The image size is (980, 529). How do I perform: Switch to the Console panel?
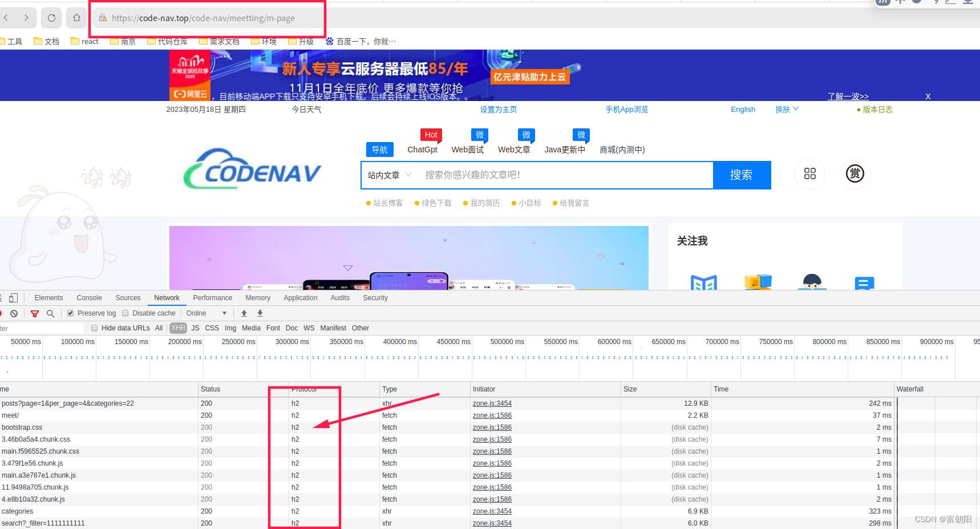[89, 298]
